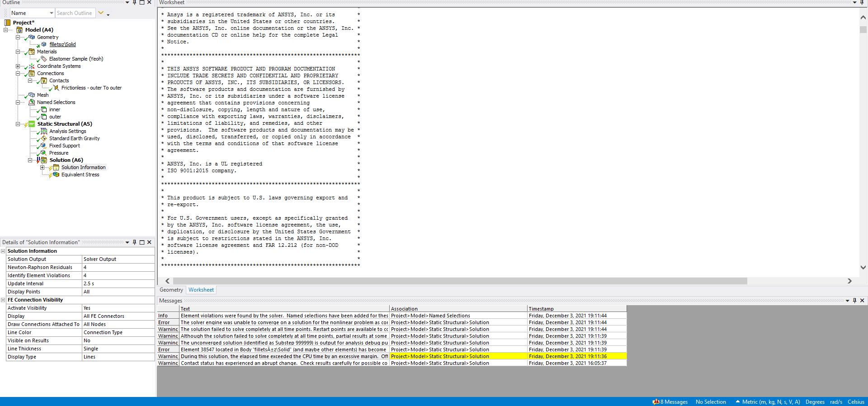The image size is (868, 406).
Task: Click the Pressure load icon
Action: (44, 153)
